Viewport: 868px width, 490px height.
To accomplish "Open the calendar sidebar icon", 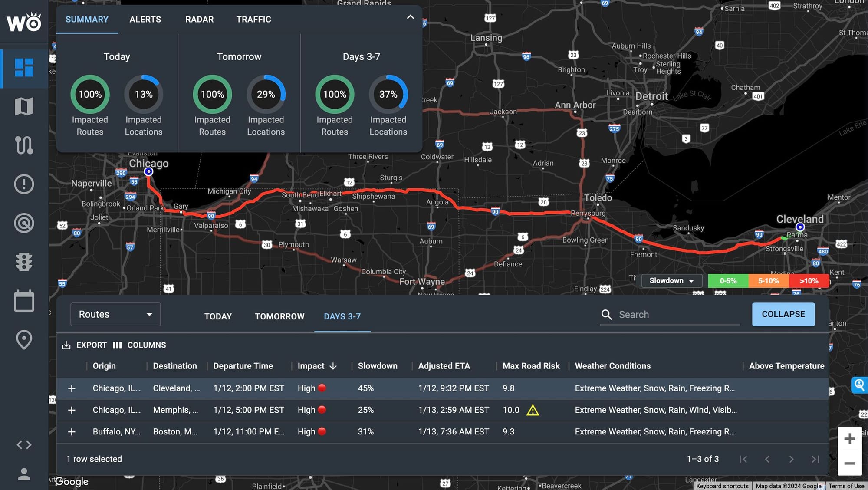I will tap(24, 301).
